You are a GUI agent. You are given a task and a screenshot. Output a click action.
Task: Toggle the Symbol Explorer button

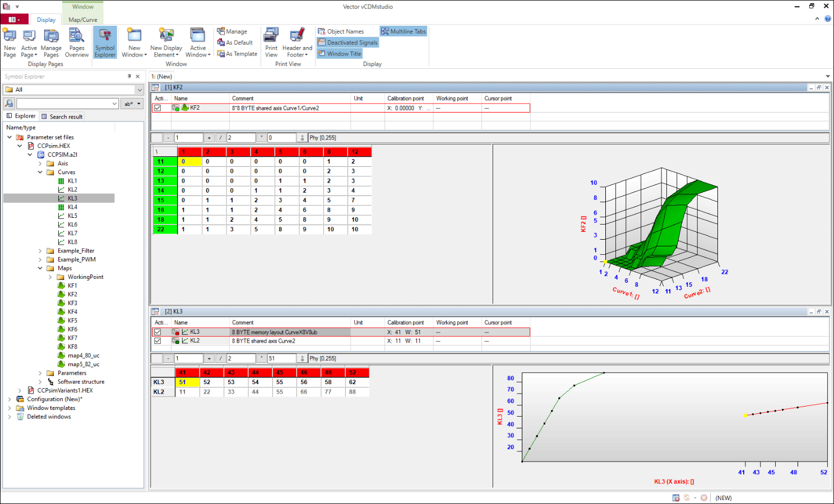105,43
